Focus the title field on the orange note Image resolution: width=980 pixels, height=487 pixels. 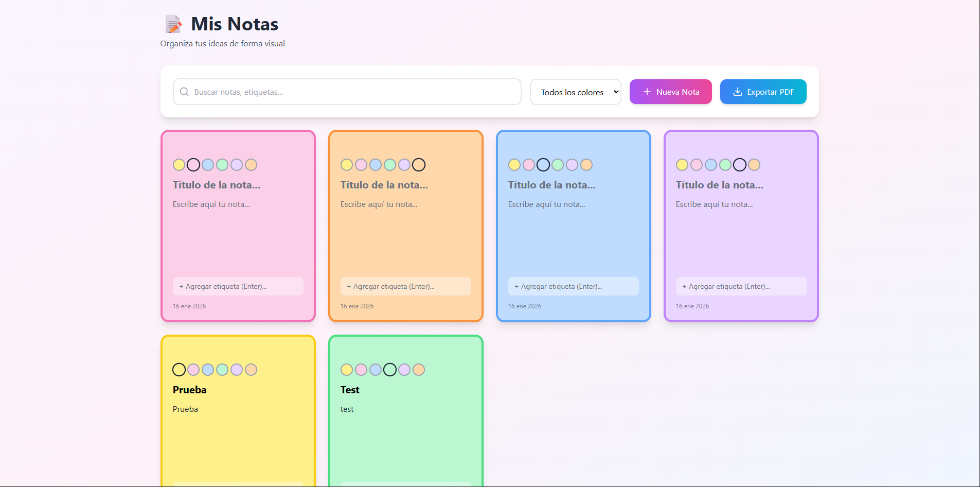(x=406, y=185)
